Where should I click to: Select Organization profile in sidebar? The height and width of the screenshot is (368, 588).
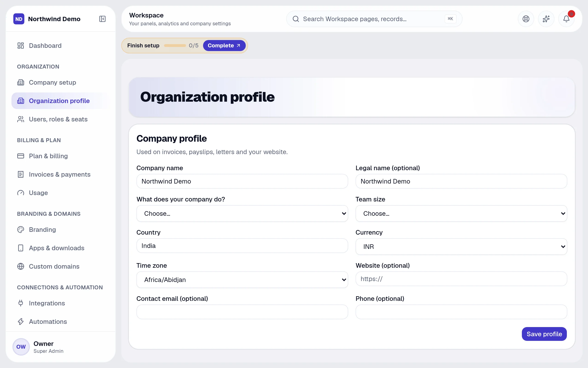(x=61, y=101)
